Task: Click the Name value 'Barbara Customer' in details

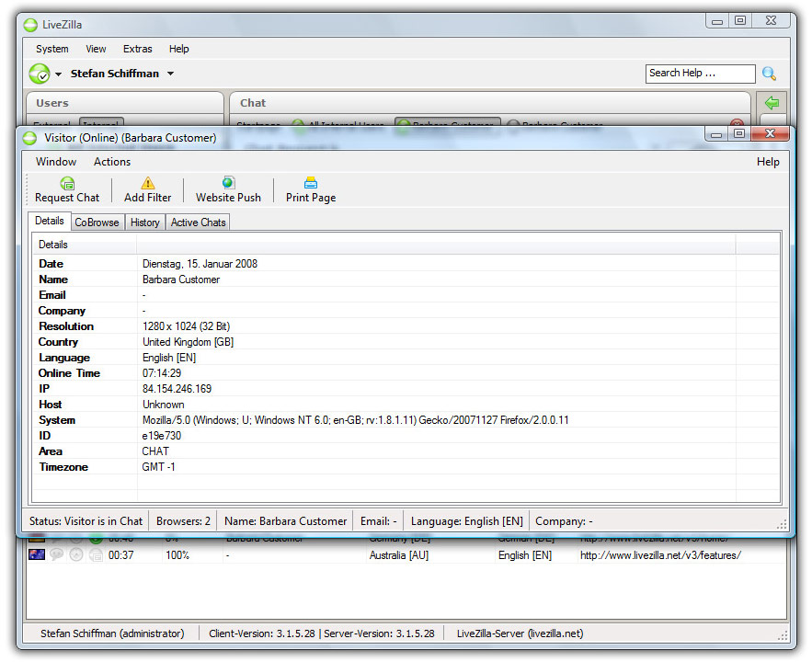Action: pyautogui.click(x=181, y=280)
